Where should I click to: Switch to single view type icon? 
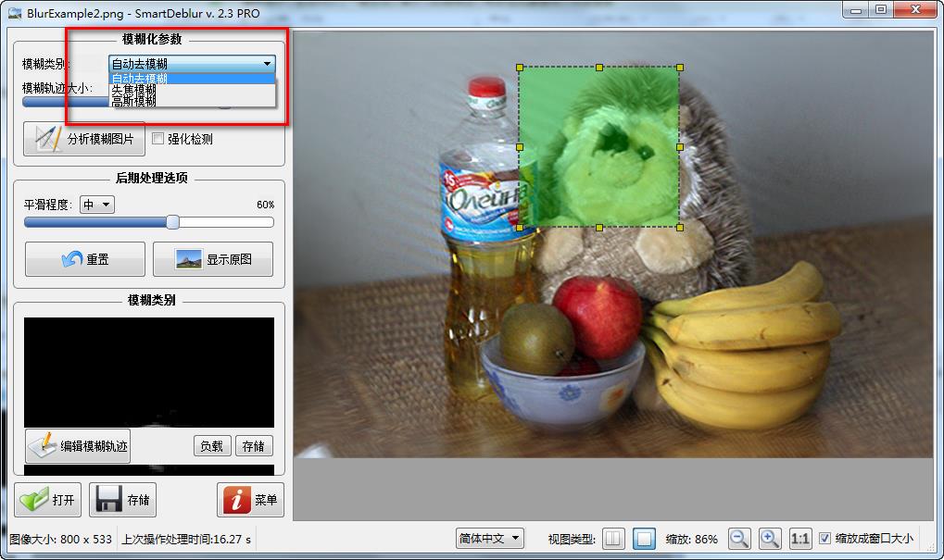click(x=644, y=539)
